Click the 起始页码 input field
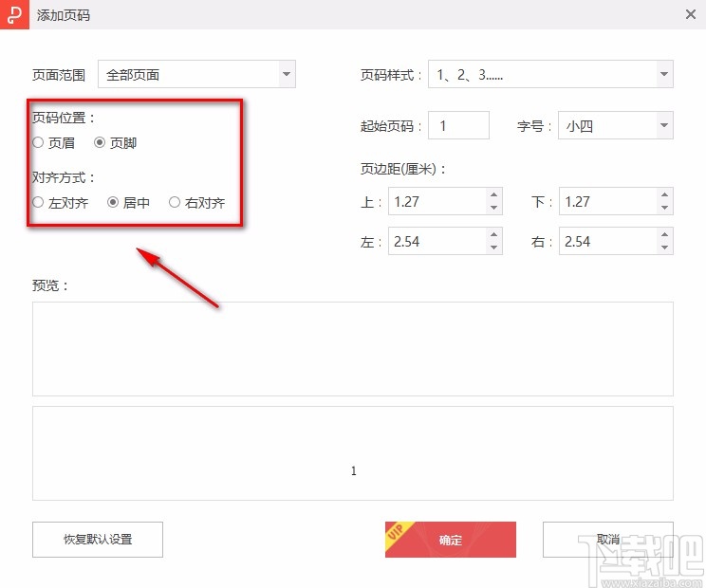Screen dimensions: 706x588 [459, 125]
